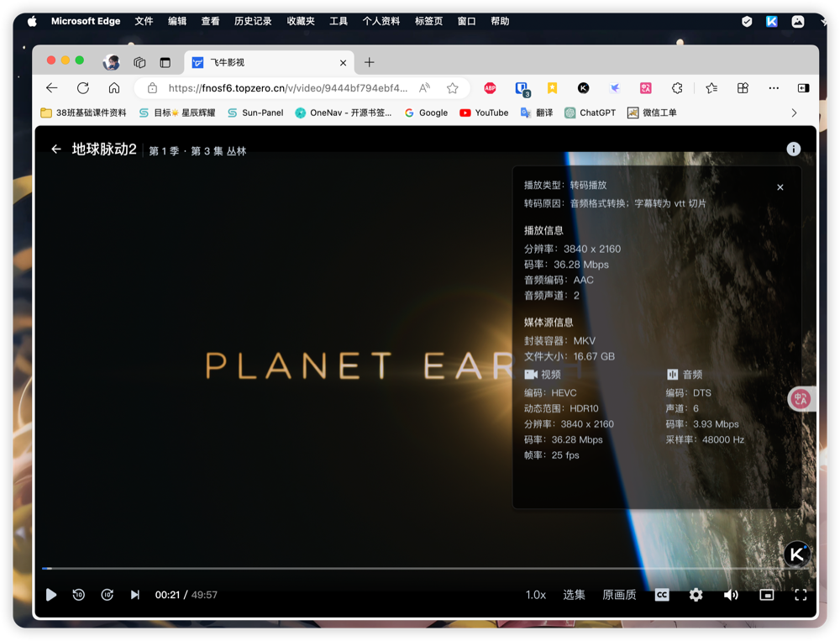Open workspaces button
The image size is (840, 641).
click(139, 63)
